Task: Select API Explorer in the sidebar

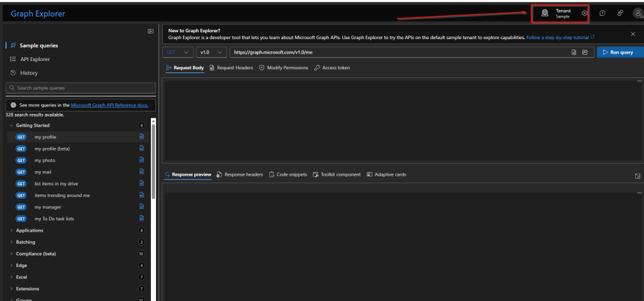Action: point(35,59)
